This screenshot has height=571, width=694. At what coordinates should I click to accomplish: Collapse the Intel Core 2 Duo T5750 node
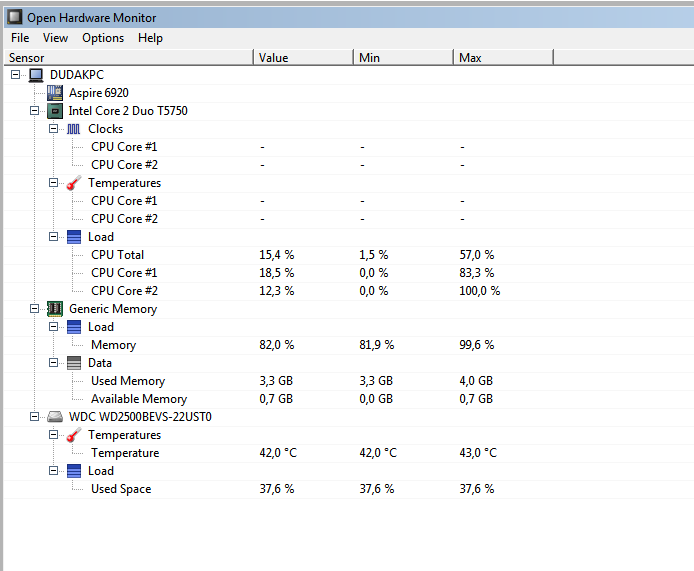(x=35, y=111)
